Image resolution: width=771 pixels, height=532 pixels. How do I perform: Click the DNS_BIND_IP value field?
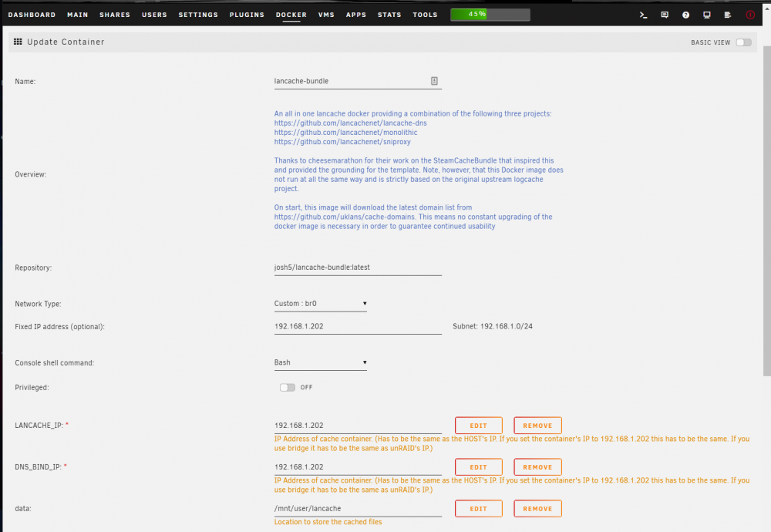click(x=358, y=467)
